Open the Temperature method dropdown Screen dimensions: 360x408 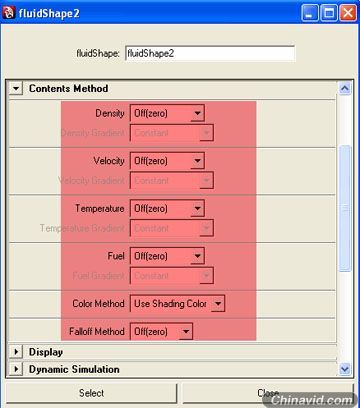pyautogui.click(x=167, y=209)
